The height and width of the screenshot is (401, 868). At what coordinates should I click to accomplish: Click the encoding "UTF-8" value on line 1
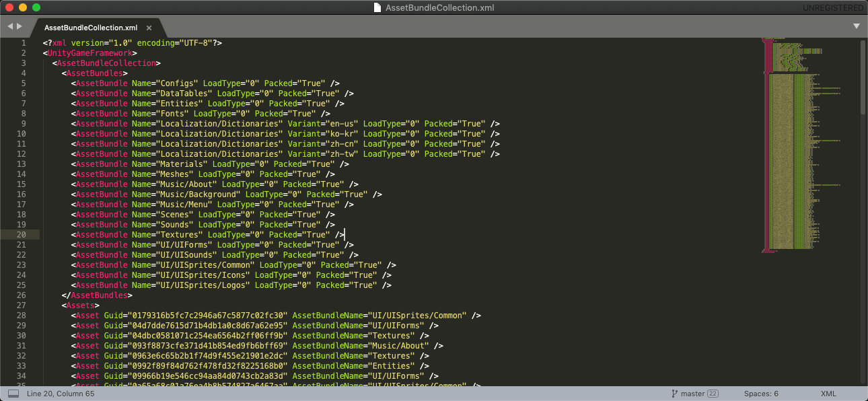[196, 43]
